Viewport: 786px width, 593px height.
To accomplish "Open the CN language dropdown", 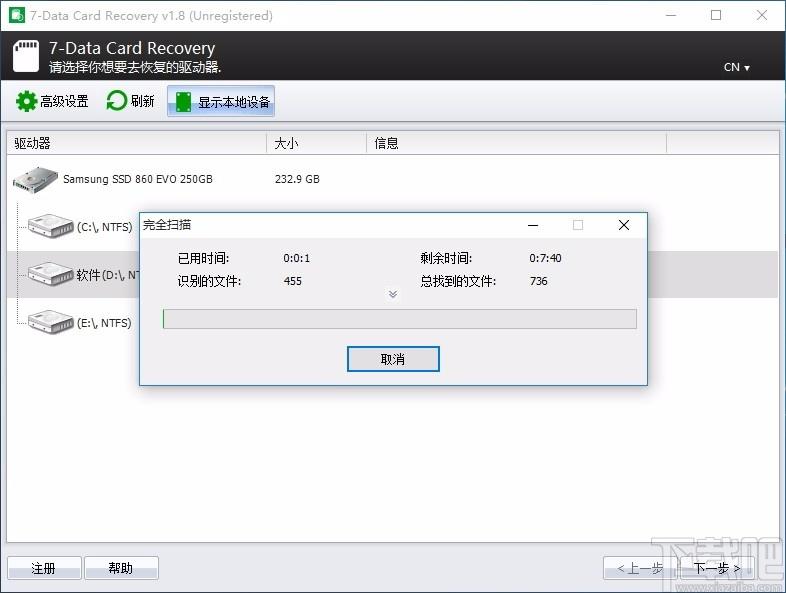I will 736,67.
